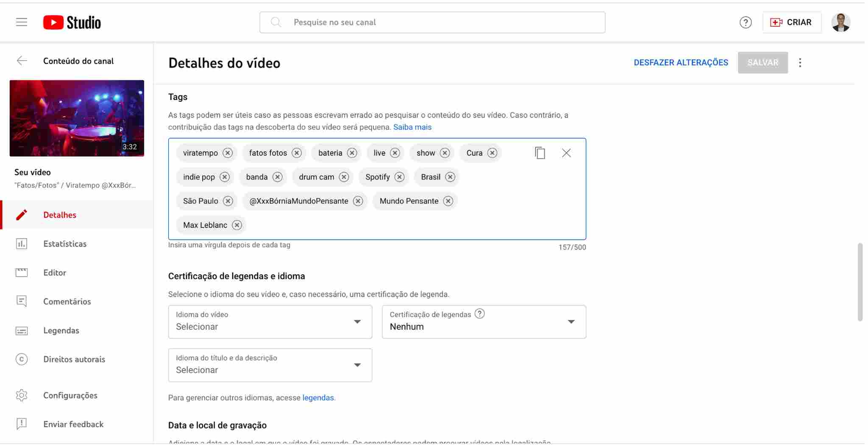Open the help question mark icon

point(746,22)
